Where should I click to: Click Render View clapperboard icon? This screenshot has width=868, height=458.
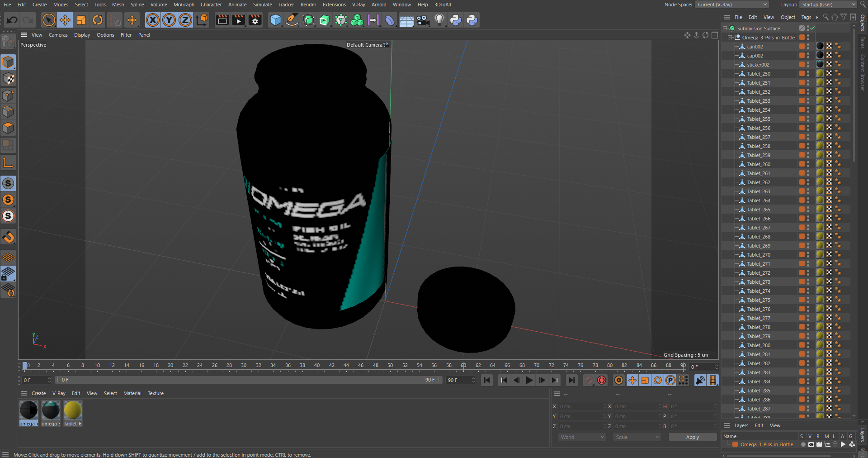(x=222, y=20)
